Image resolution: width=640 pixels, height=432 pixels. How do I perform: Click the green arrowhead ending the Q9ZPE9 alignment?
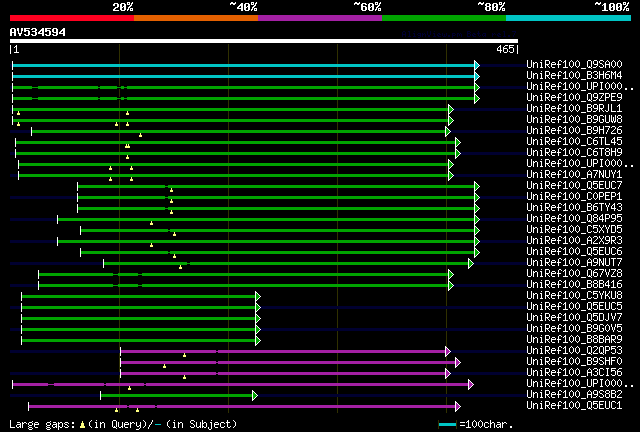(477, 98)
